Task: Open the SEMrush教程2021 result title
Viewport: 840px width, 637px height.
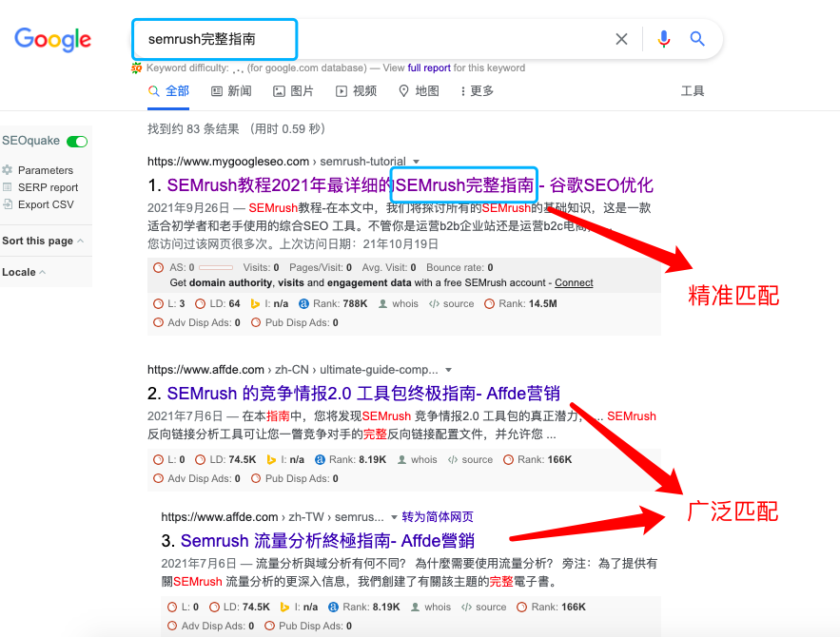Action: click(410, 185)
